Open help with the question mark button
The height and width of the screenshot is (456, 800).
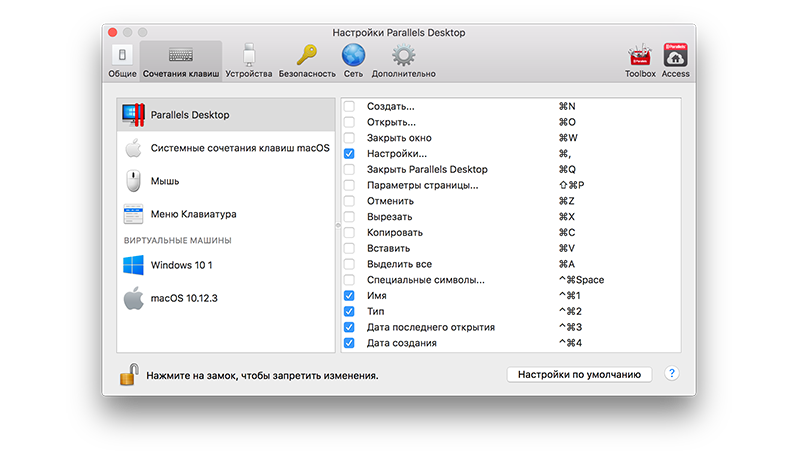(672, 374)
